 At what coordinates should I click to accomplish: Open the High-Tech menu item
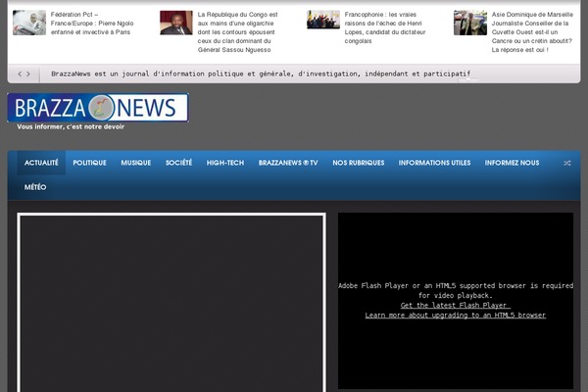click(225, 163)
